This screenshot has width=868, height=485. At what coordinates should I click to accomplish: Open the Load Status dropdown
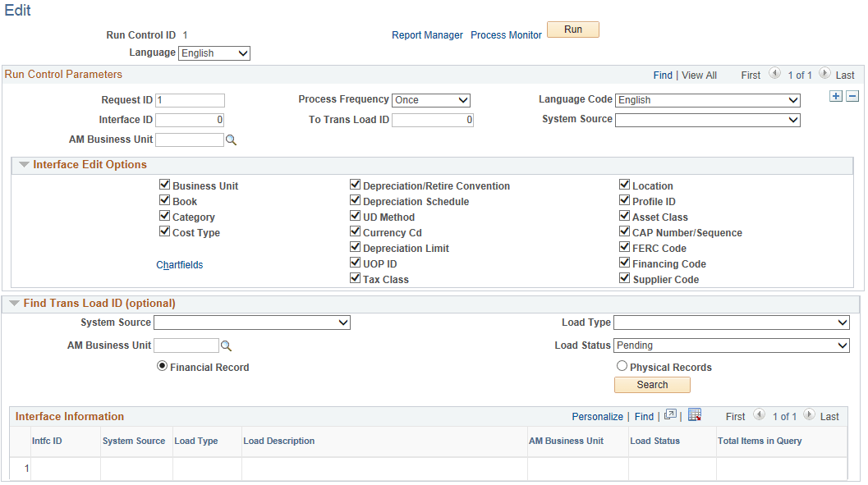tap(731, 345)
